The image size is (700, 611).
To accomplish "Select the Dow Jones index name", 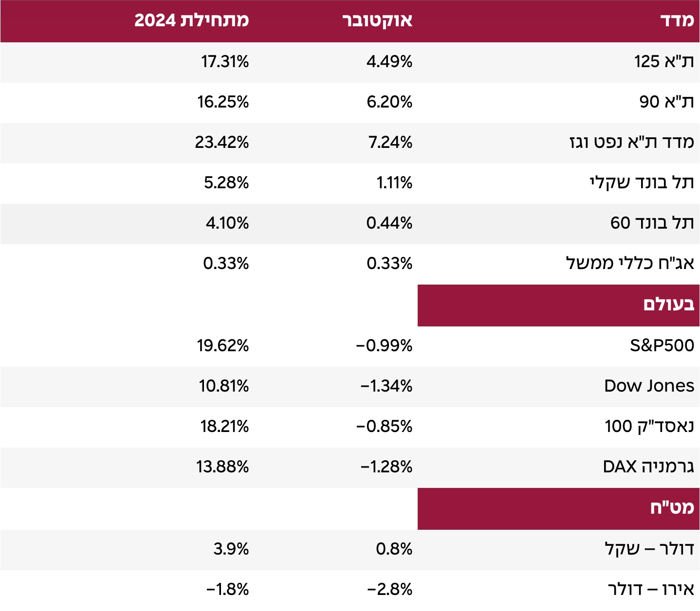I will point(649,386).
